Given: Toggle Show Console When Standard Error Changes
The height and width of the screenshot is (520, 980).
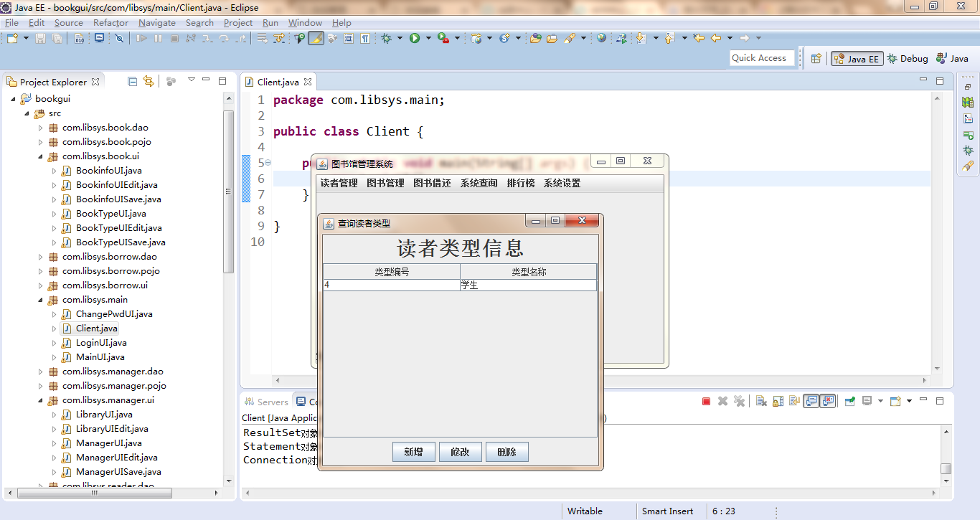Looking at the screenshot, I should point(827,402).
